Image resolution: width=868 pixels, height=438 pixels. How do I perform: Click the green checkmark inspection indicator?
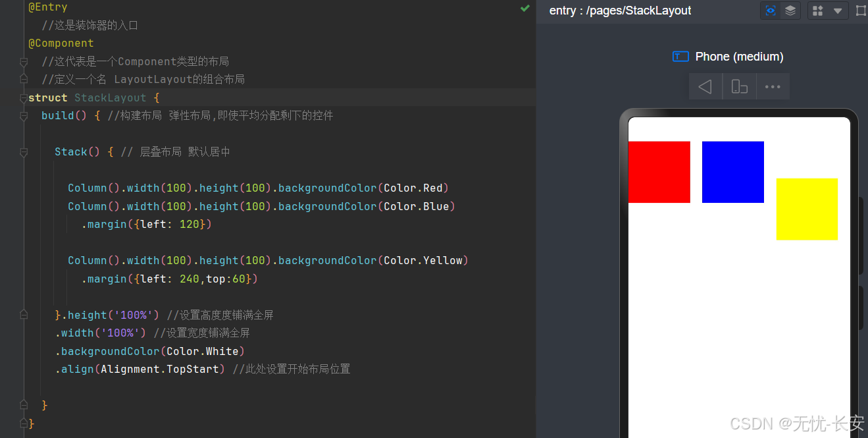(x=525, y=8)
